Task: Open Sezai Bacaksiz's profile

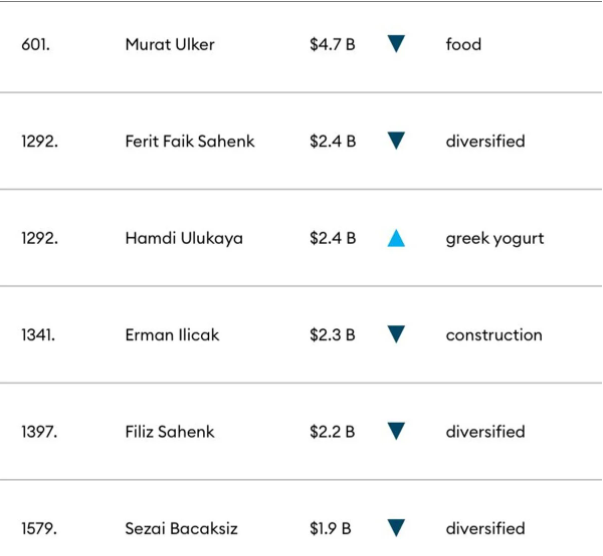Action: (181, 528)
